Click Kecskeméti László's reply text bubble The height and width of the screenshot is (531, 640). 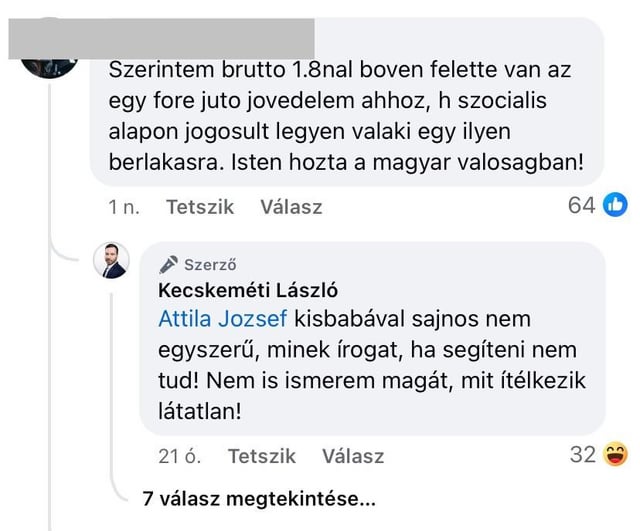[373, 338]
